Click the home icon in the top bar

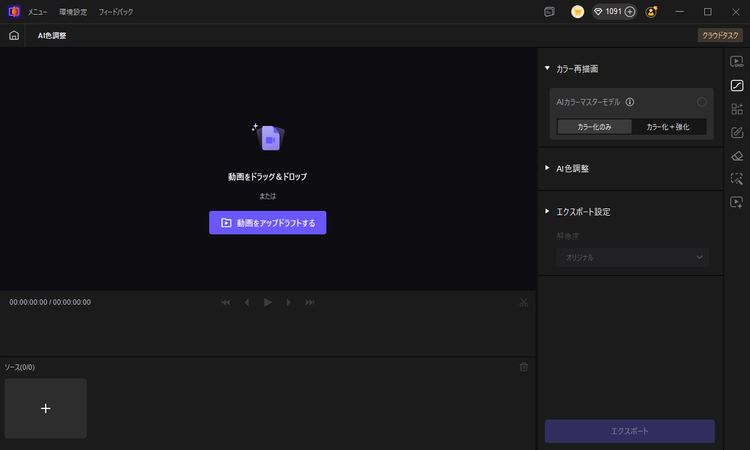pos(14,35)
